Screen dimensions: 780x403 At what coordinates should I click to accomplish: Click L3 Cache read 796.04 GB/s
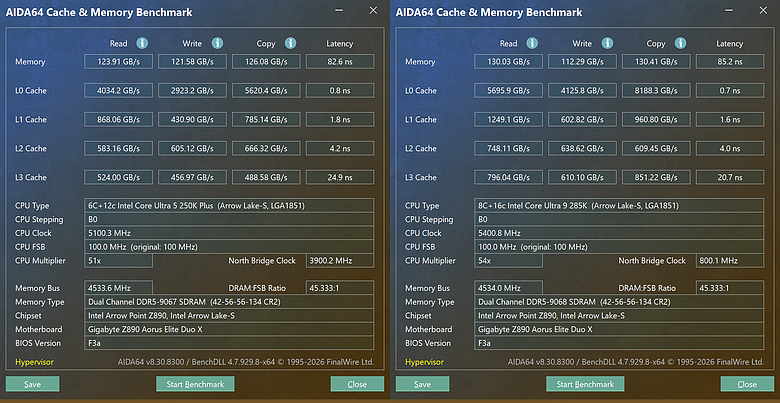tap(508, 177)
